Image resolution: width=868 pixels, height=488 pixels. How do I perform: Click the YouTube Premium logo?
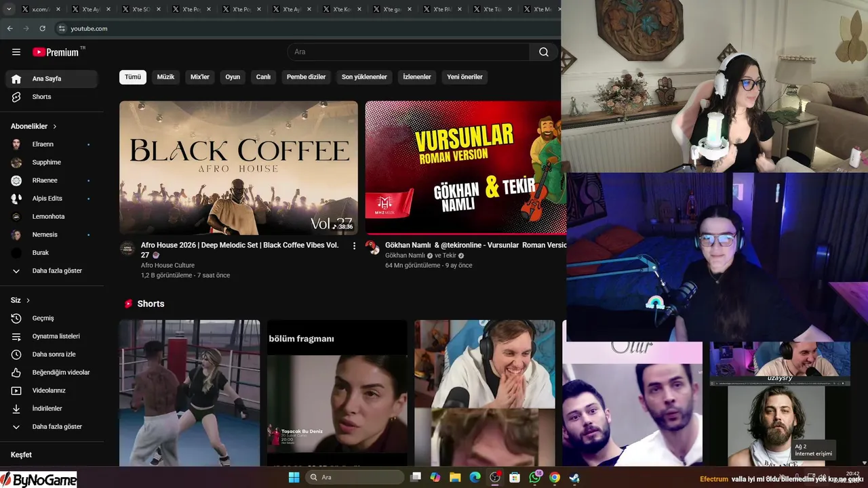[56, 52]
